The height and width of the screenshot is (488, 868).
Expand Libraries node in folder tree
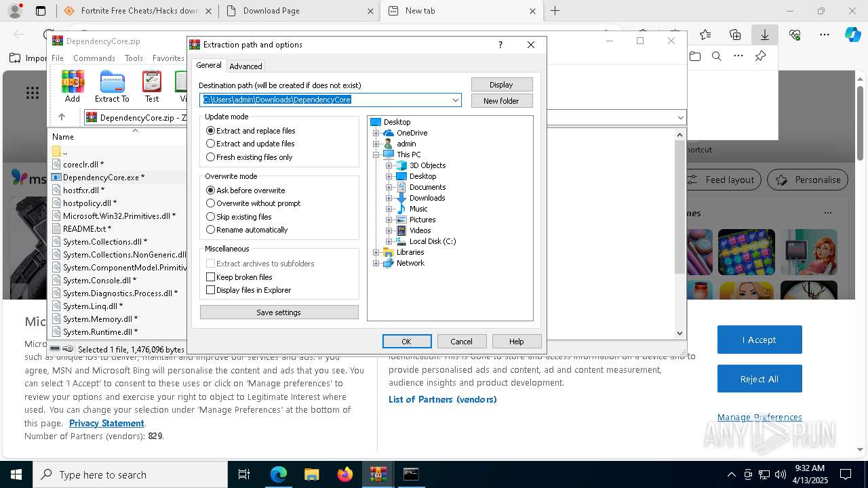376,252
